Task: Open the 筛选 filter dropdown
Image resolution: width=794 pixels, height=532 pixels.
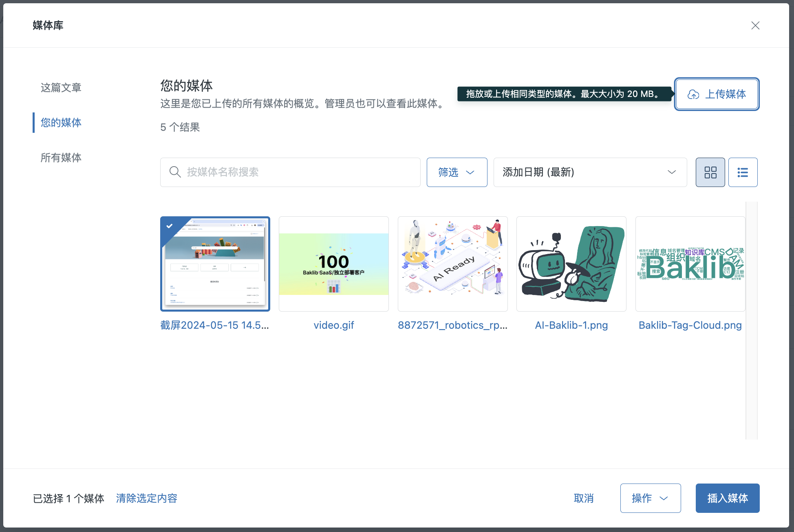Action: coord(457,172)
